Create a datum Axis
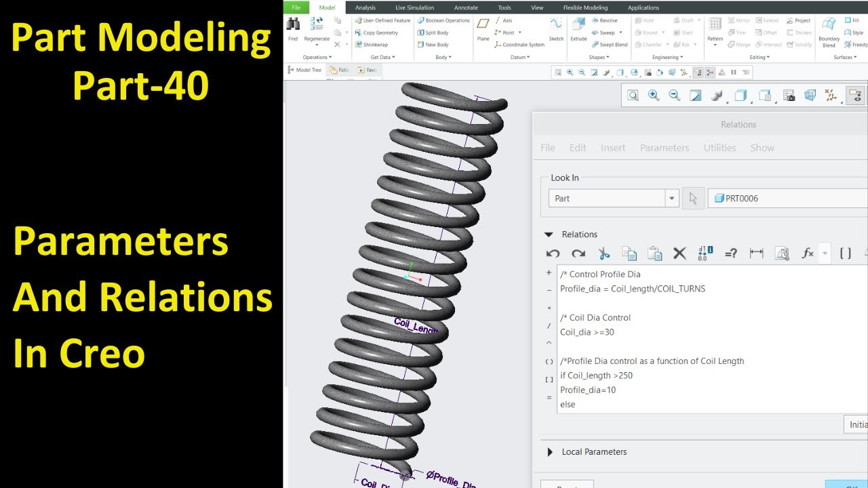The width and height of the screenshot is (868, 488). (503, 20)
